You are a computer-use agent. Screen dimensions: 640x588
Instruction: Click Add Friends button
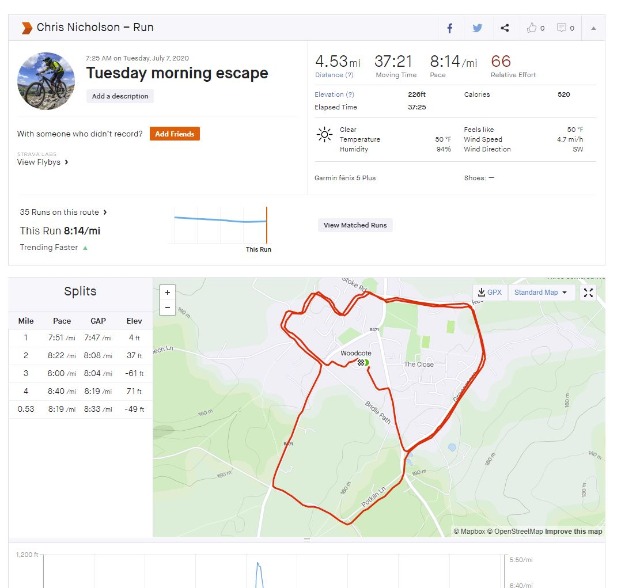[x=175, y=134]
